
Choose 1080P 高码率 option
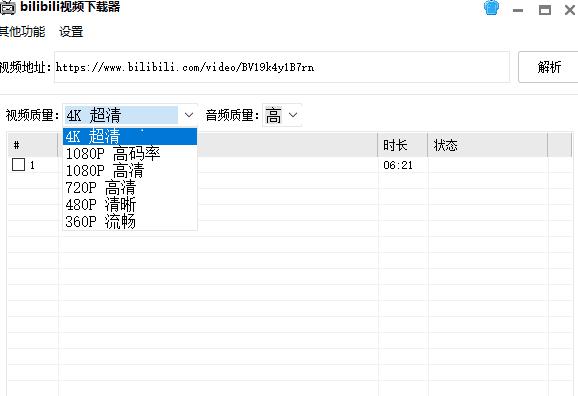tap(130, 153)
